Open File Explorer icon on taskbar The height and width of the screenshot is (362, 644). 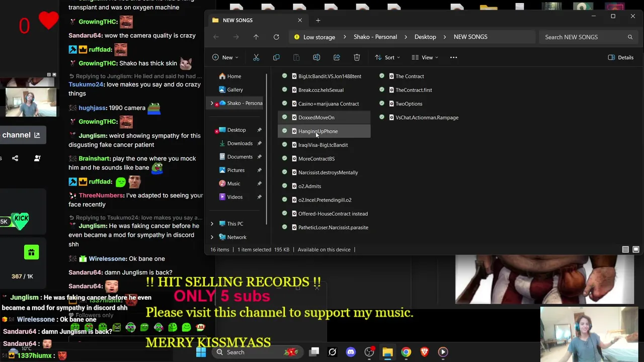click(387, 352)
